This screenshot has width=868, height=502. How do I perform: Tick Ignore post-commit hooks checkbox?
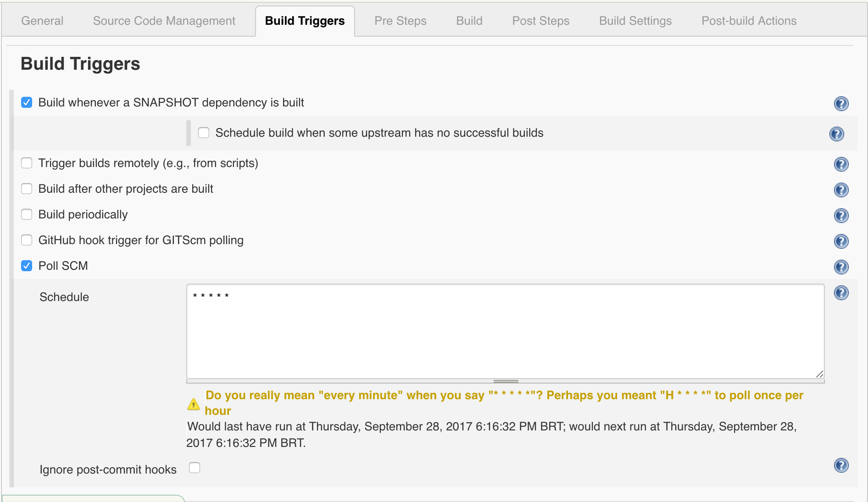(x=195, y=468)
